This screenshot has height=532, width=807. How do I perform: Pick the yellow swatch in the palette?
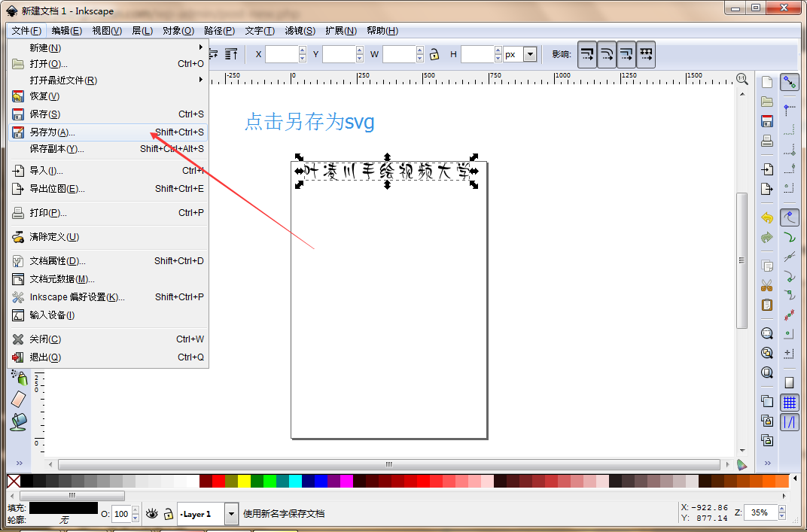(244, 481)
